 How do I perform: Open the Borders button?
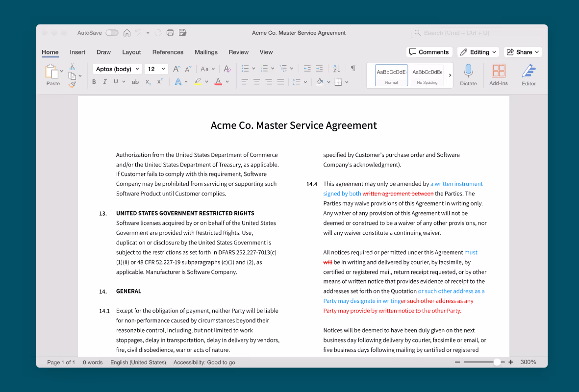point(338,82)
